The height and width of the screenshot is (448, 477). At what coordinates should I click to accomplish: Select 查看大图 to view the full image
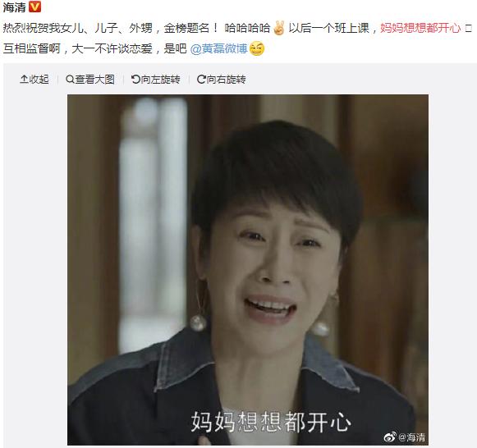(94, 80)
